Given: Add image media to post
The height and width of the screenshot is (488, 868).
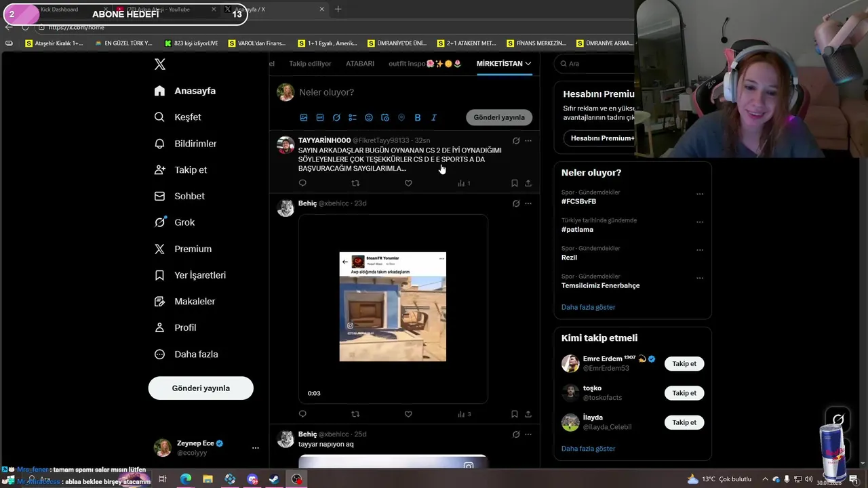Looking at the screenshot, I should tap(304, 117).
